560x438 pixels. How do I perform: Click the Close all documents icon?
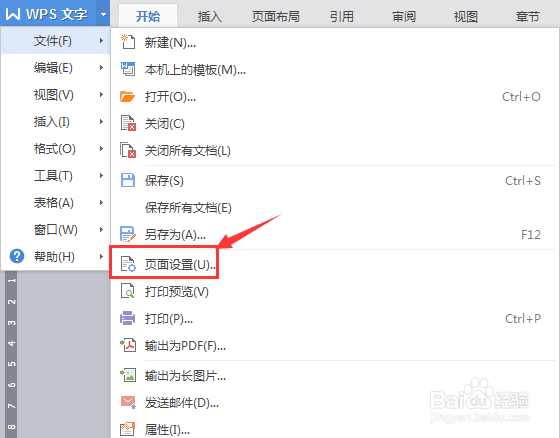[128, 150]
